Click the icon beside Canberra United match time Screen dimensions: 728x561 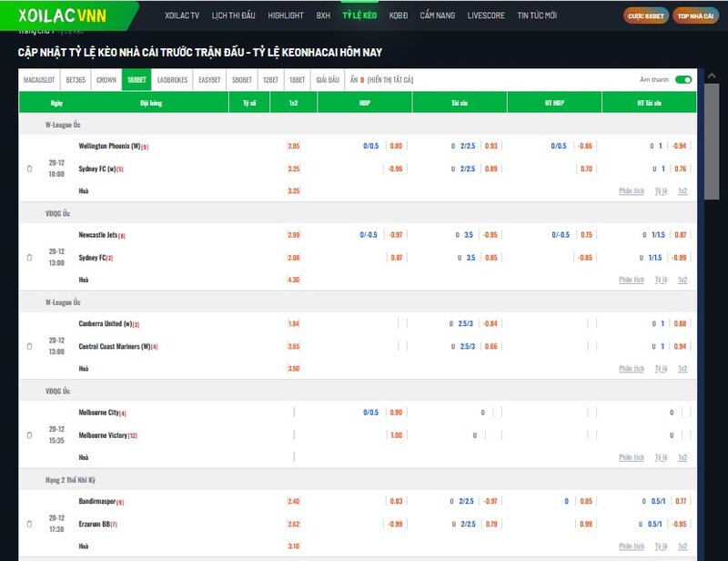(x=29, y=346)
